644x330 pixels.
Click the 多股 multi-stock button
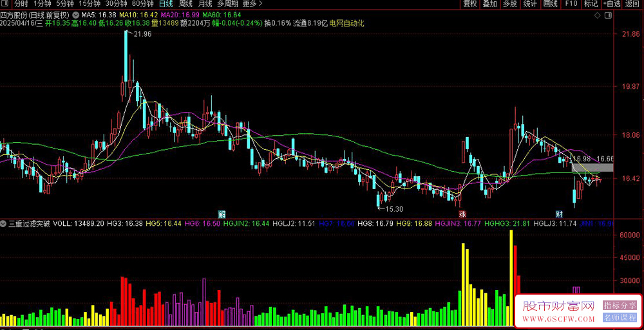click(x=509, y=4)
